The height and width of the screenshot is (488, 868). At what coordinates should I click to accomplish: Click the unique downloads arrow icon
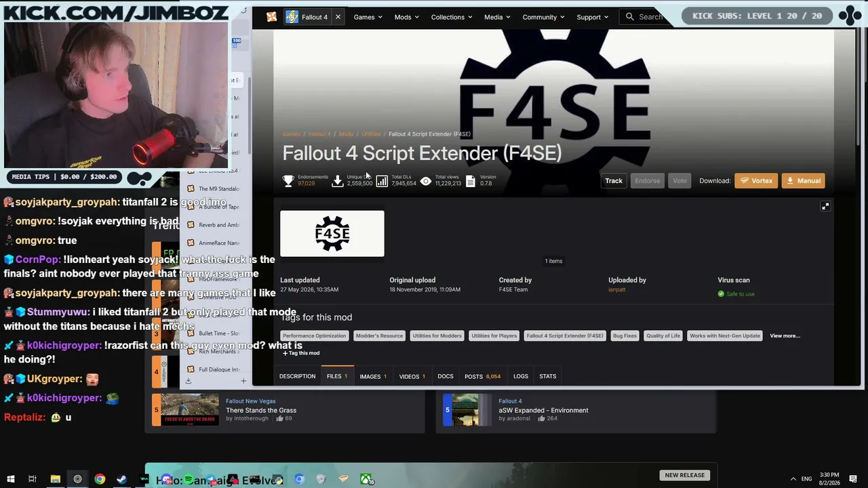point(337,181)
